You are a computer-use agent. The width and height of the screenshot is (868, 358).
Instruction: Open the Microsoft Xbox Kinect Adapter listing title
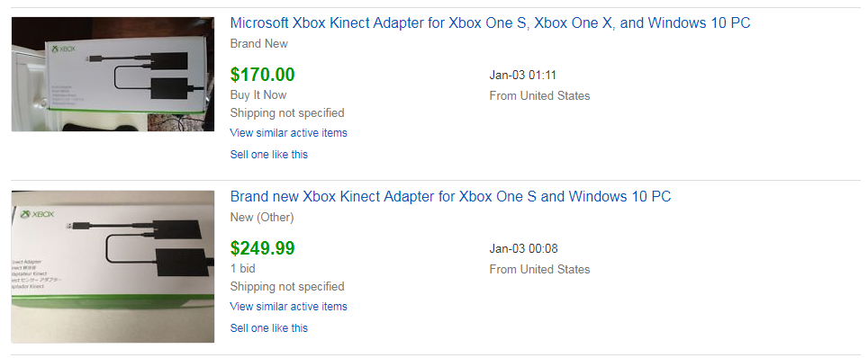point(490,23)
